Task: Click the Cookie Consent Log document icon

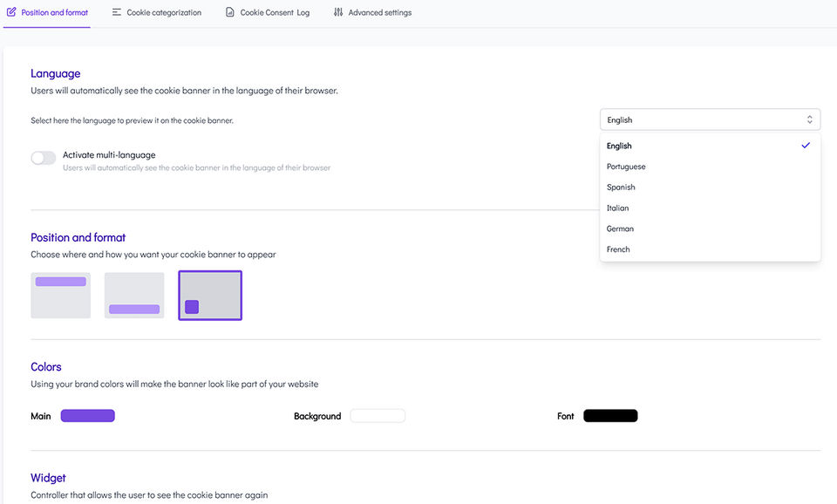Action: pos(230,12)
